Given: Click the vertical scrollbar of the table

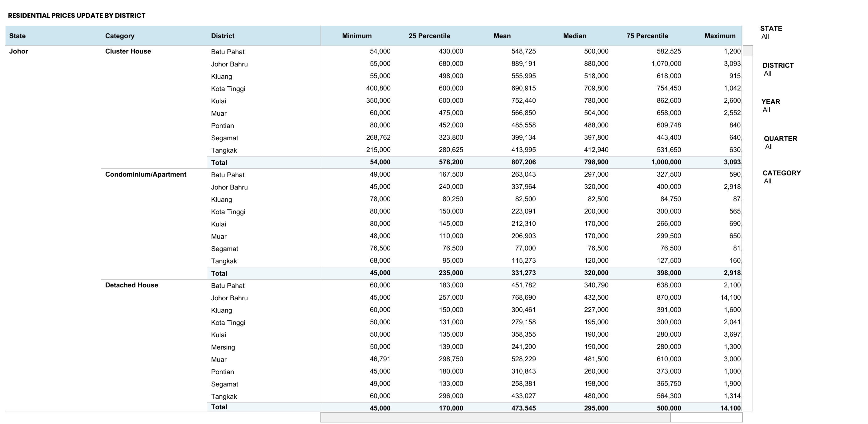Looking at the screenshot, I should (x=748, y=51).
